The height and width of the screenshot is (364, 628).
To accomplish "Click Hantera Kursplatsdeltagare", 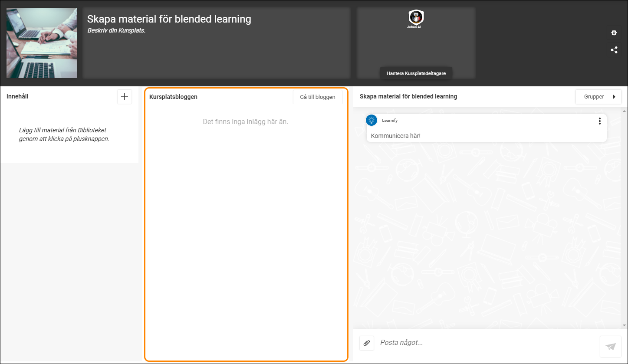I will pyautogui.click(x=416, y=73).
